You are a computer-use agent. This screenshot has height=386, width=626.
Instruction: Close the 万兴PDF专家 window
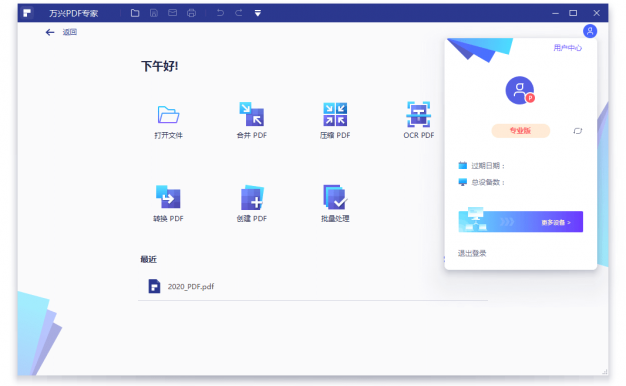pos(596,13)
